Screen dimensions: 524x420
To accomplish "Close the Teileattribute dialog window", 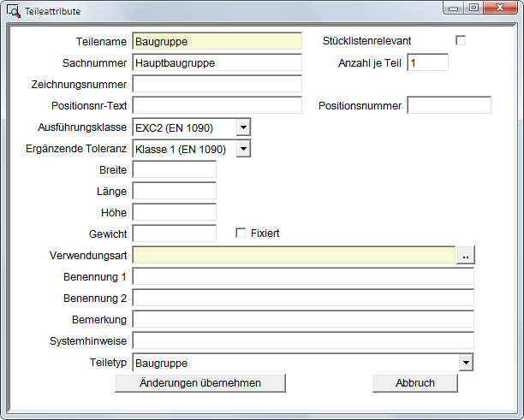I will point(497,8).
